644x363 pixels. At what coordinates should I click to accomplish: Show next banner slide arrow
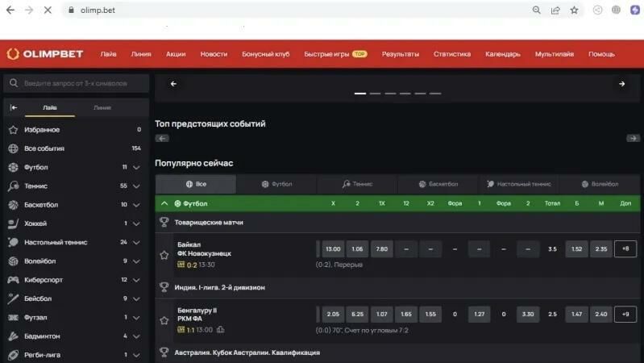621,84
